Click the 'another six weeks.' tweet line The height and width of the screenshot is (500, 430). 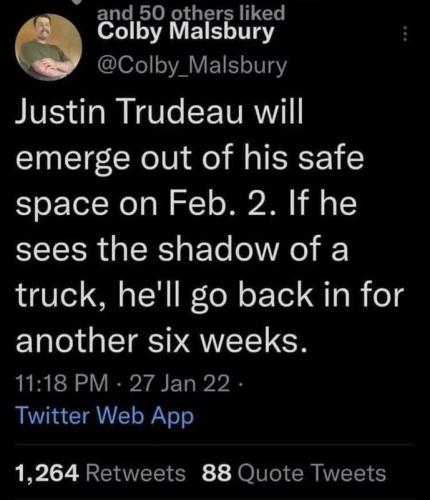coord(161,342)
